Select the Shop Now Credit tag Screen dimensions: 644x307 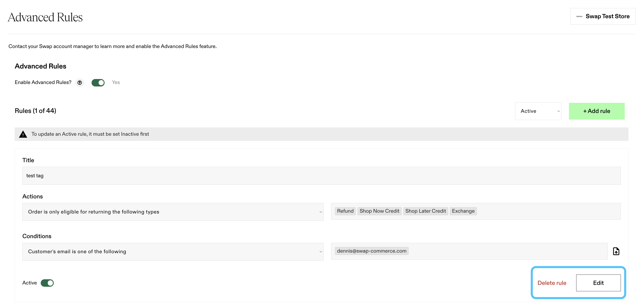click(379, 211)
